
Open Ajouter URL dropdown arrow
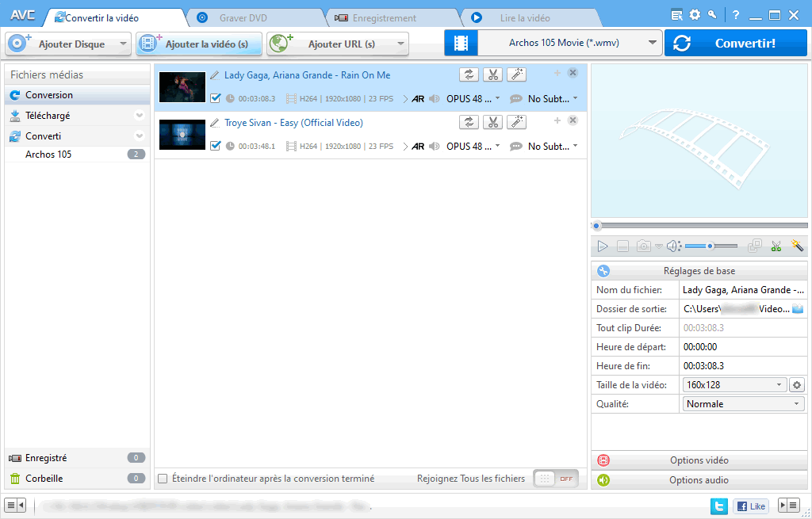400,44
